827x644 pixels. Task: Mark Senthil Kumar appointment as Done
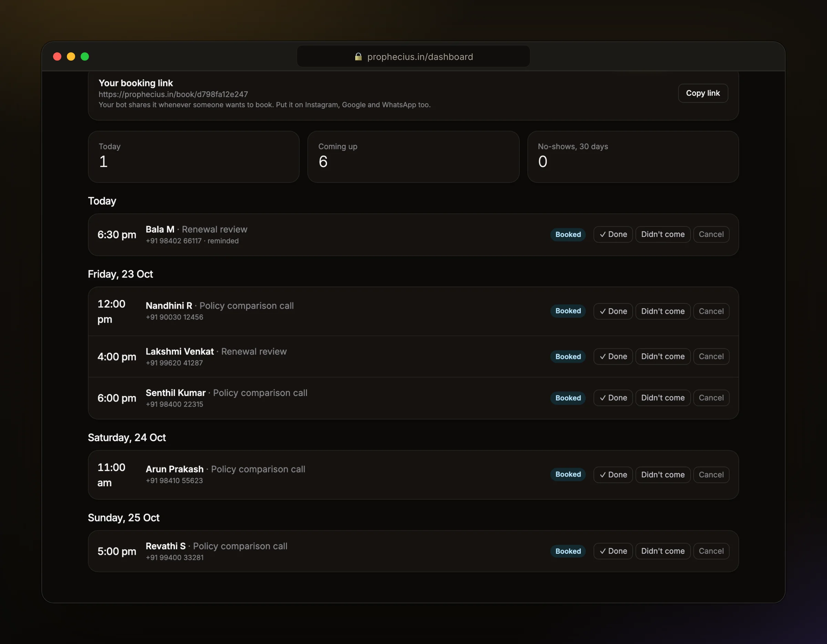pos(613,398)
